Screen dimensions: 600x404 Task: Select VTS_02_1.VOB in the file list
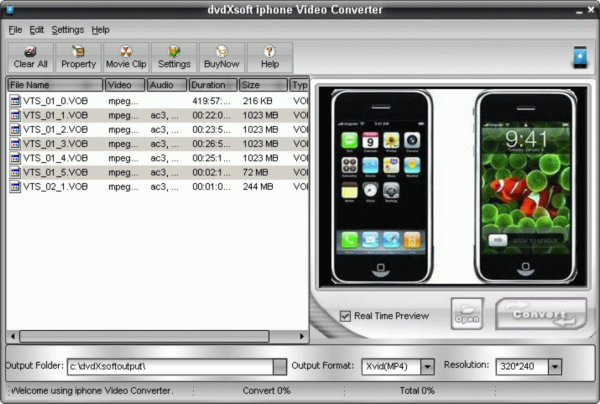tap(56, 186)
